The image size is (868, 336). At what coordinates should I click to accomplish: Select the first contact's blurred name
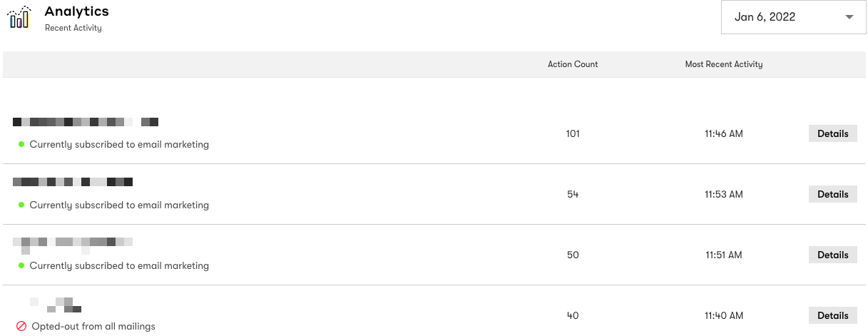pos(86,122)
